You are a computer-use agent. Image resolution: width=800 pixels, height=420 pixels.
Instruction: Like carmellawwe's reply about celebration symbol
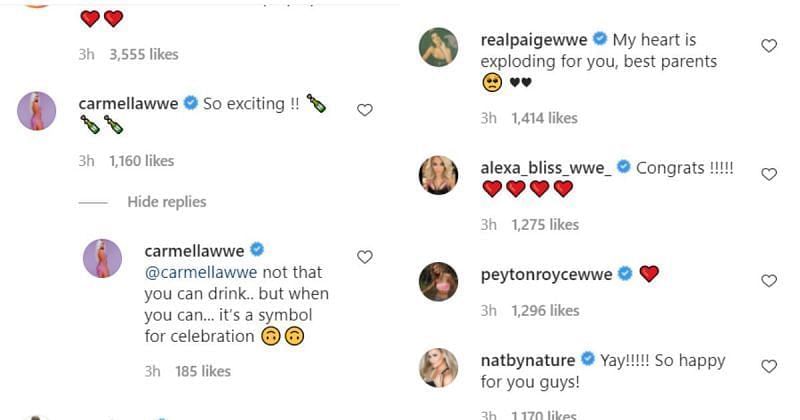click(x=365, y=257)
